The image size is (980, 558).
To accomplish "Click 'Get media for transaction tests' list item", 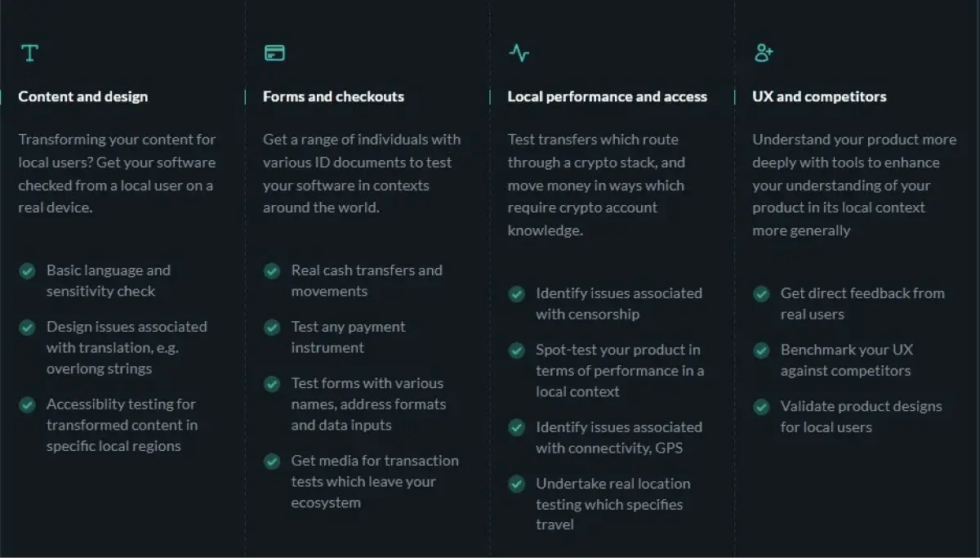I will point(374,481).
